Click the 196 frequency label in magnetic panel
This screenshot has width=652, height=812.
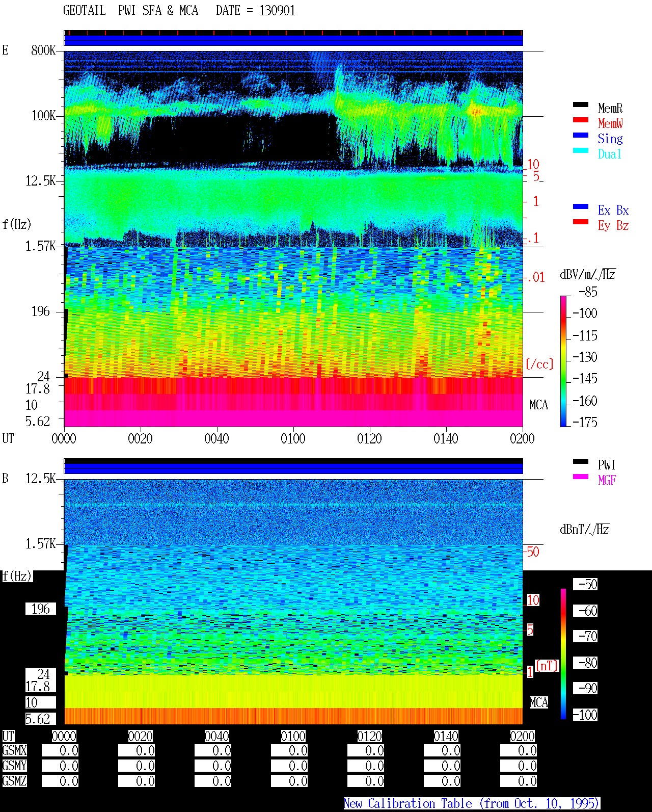[x=41, y=609]
